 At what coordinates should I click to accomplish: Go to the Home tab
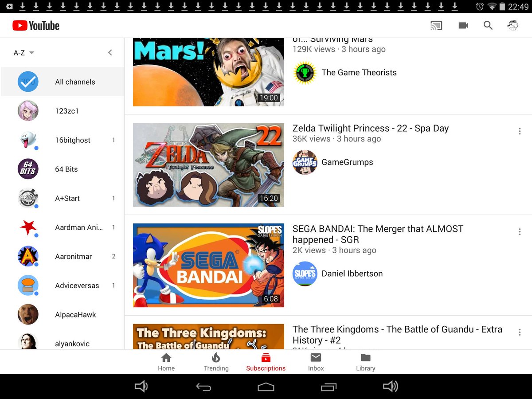pyautogui.click(x=166, y=362)
